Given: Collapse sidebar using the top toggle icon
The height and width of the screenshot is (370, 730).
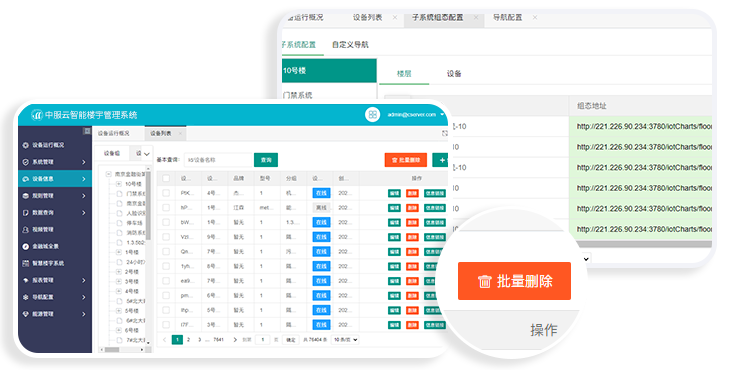Looking at the screenshot, I should tap(87, 131).
